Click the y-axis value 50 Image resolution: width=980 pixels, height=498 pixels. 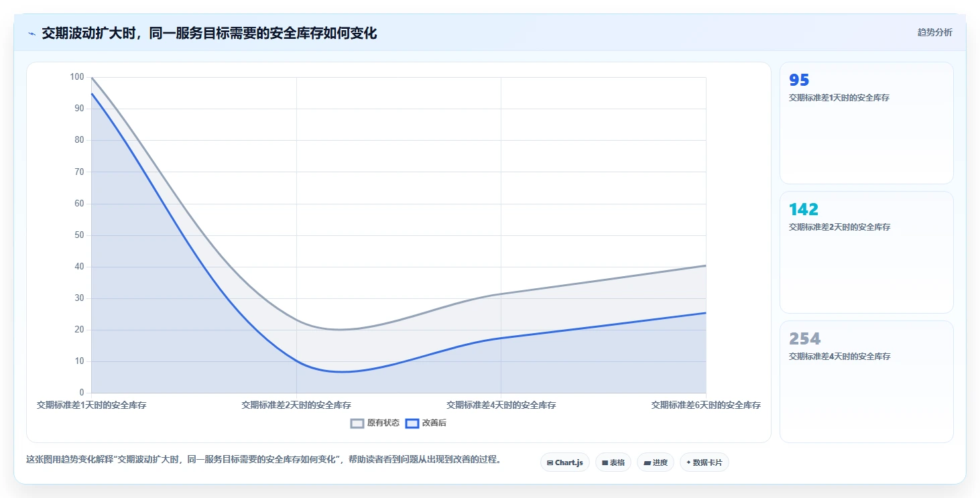80,235
